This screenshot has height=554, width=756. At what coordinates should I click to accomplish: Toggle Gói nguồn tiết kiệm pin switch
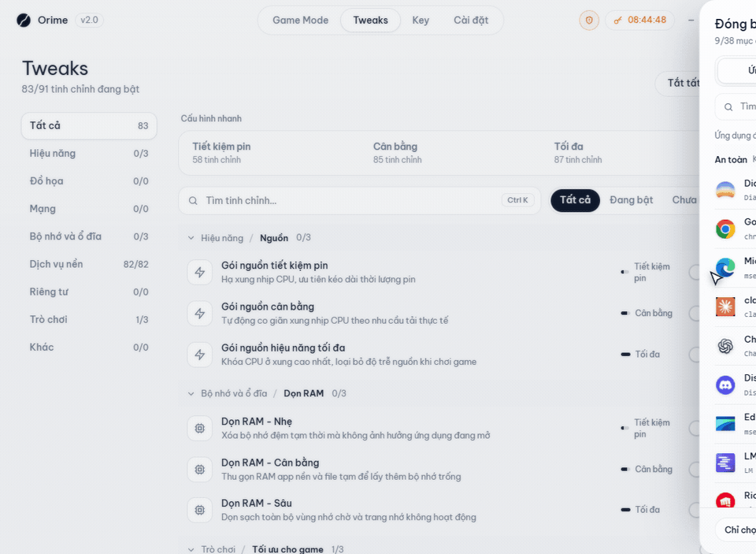(x=694, y=272)
